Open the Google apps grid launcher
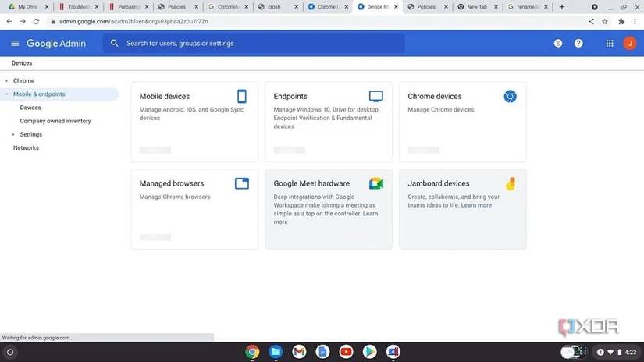Image resolution: width=644 pixels, height=362 pixels. point(610,43)
